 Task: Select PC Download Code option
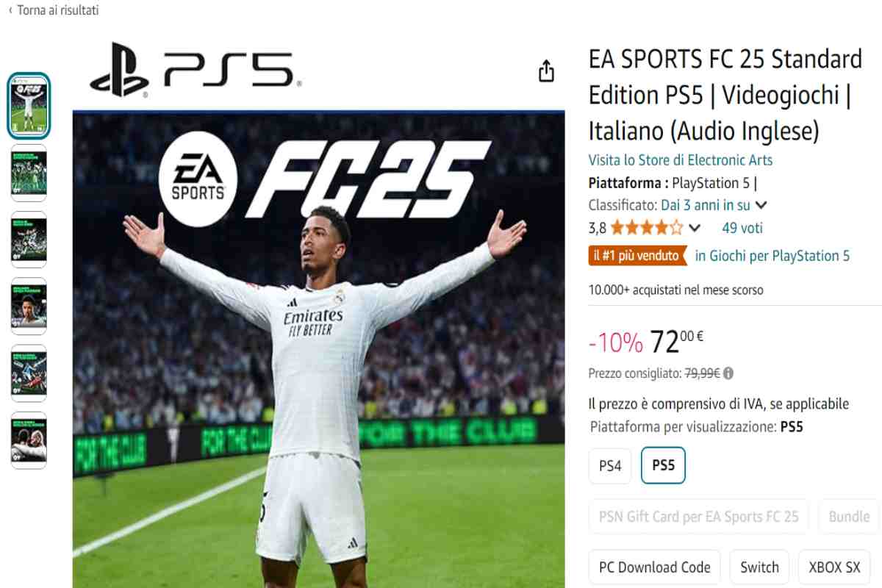click(x=655, y=567)
